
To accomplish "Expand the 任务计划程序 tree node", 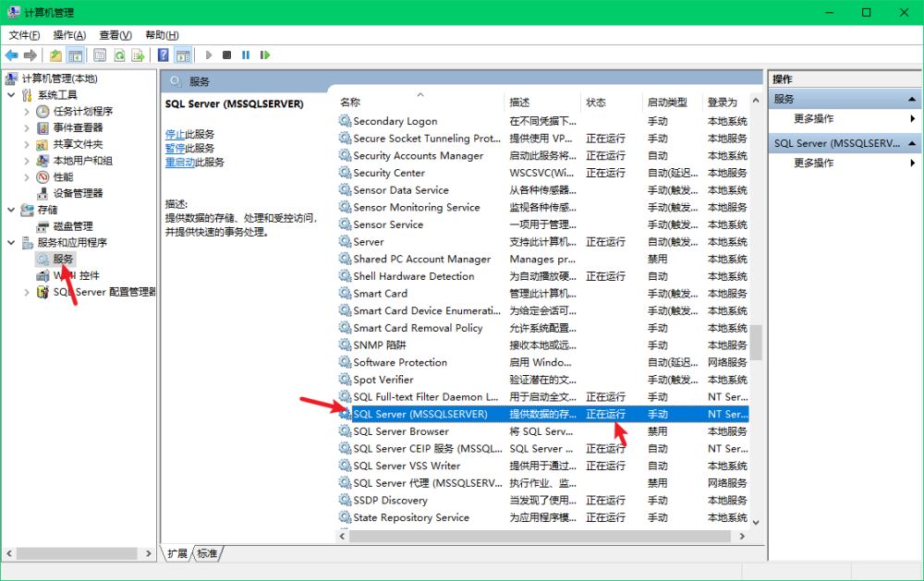I will 27,112.
